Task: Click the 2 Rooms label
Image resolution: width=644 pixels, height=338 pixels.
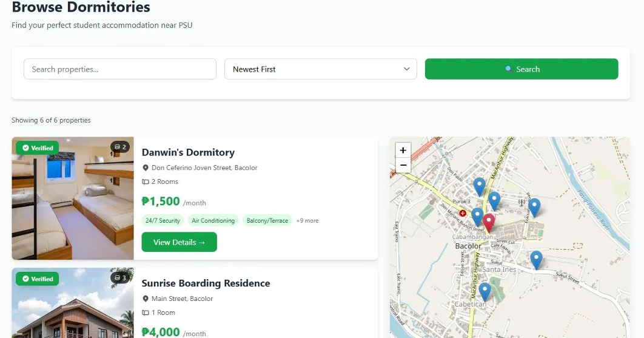Action: tap(165, 181)
